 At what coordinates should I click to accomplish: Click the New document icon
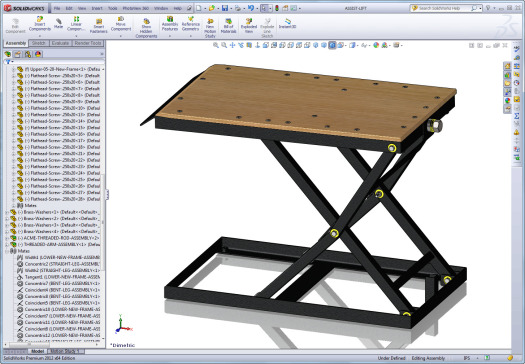(x=199, y=8)
